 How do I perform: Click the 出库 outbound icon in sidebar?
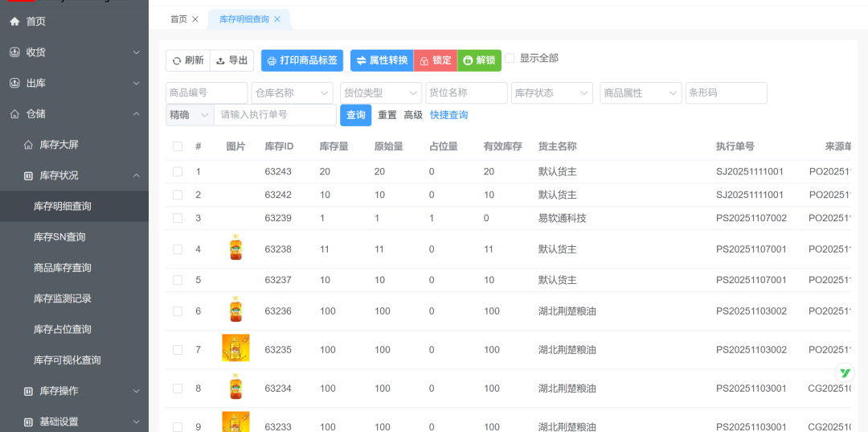coord(14,83)
